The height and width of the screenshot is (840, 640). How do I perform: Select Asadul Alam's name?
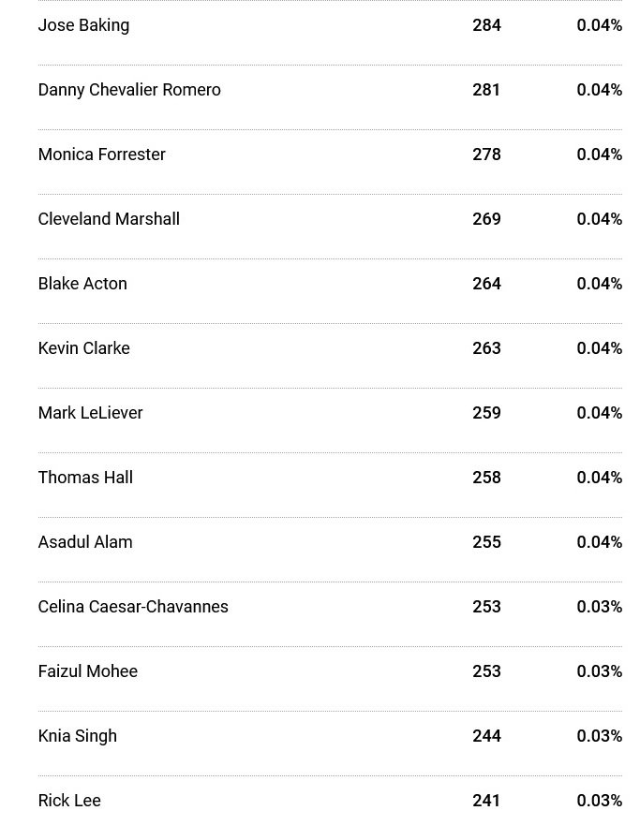click(85, 541)
